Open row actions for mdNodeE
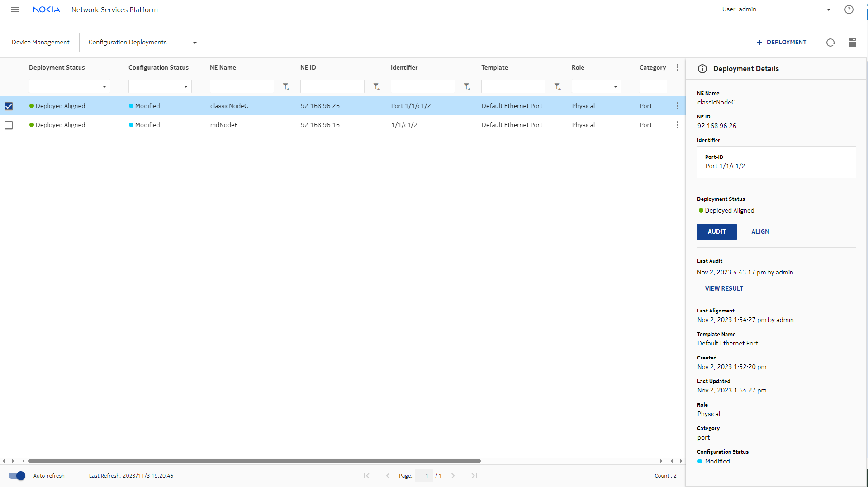 point(677,125)
